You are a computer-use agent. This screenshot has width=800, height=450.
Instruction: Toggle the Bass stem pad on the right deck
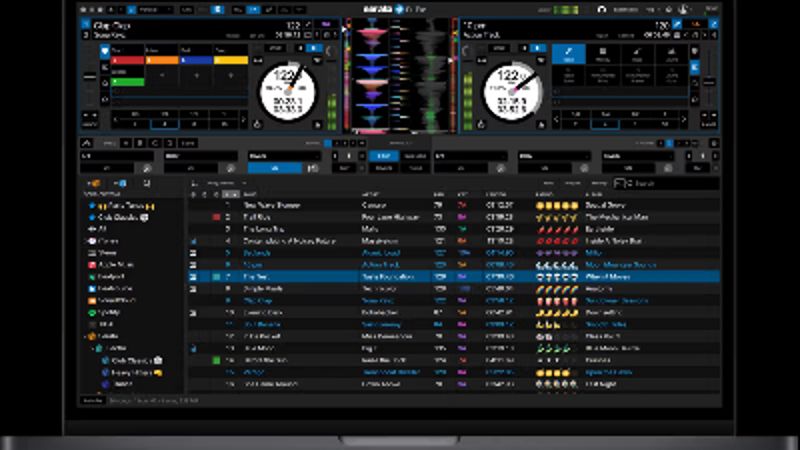tap(637, 54)
